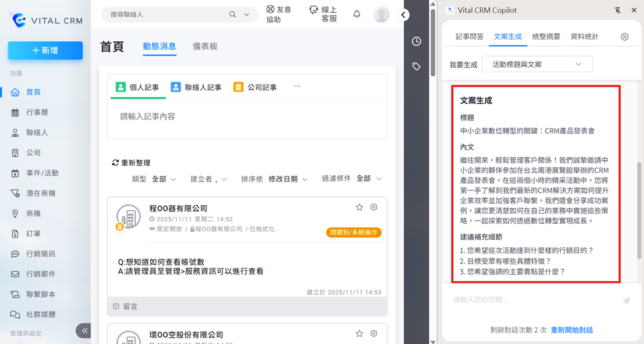
Task: Click the notification bell icon
Action: pos(356,14)
